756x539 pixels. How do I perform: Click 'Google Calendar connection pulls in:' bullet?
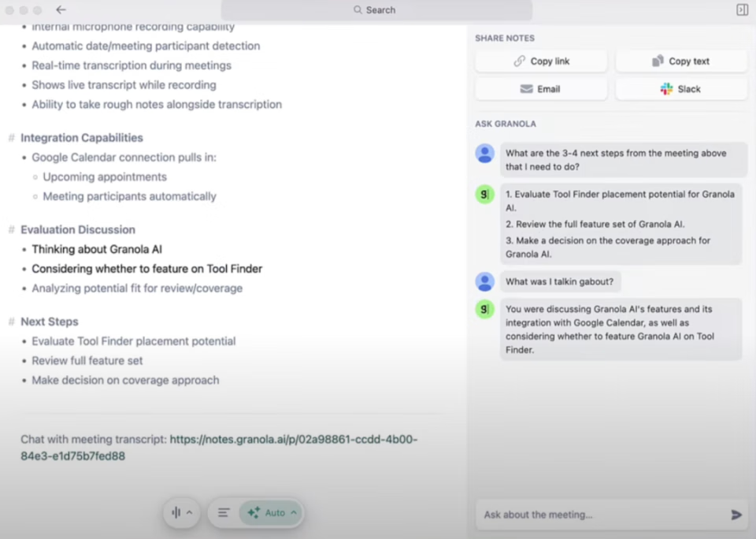[124, 158]
